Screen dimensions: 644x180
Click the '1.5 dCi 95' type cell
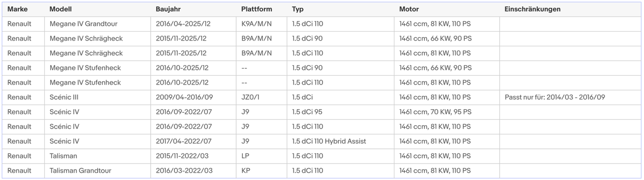(x=307, y=112)
